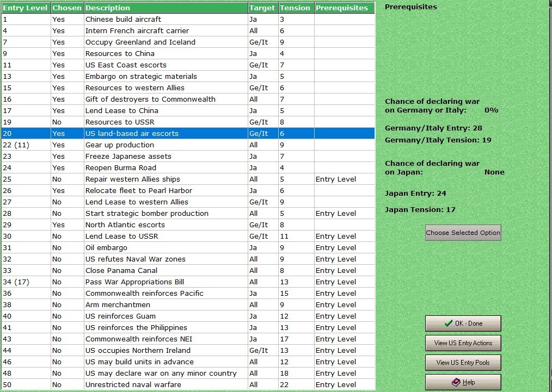Select Occupy Greenland and Iceland row
The height and width of the screenshot is (392, 552).
[x=188, y=42]
